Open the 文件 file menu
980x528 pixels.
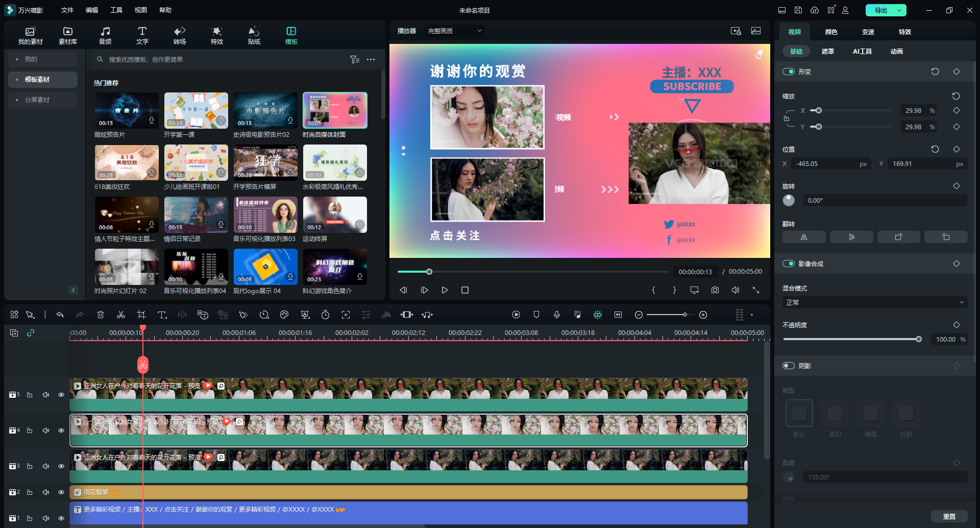pos(67,10)
